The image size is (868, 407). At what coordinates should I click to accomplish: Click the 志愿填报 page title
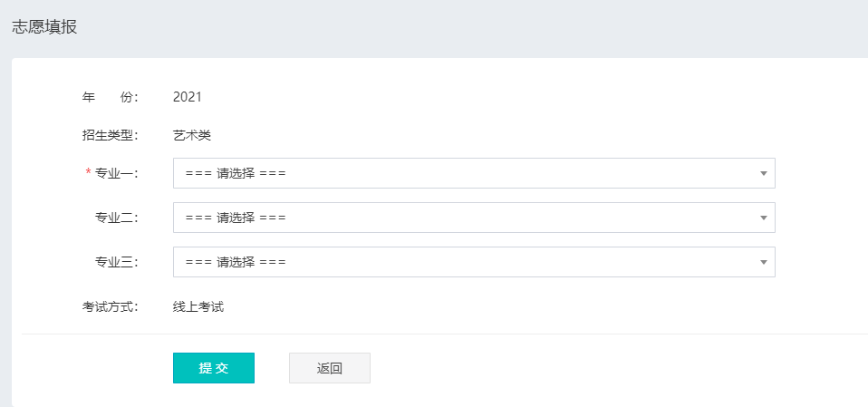tap(44, 27)
